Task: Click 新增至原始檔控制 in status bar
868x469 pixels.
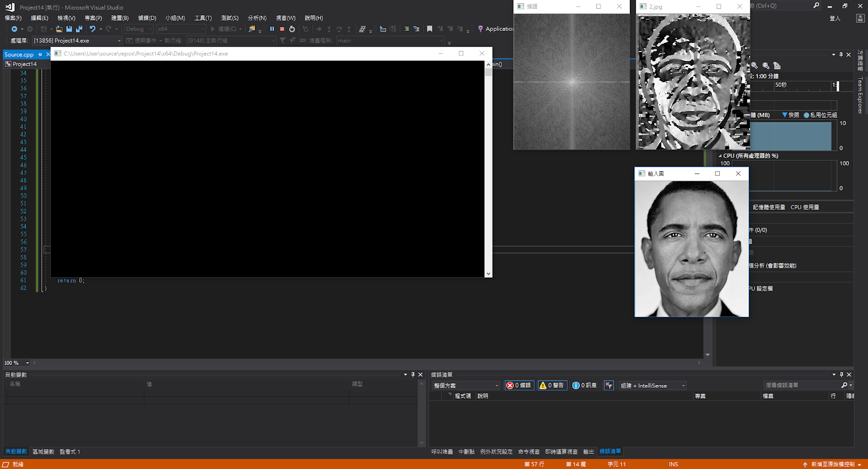Action: [x=833, y=464]
